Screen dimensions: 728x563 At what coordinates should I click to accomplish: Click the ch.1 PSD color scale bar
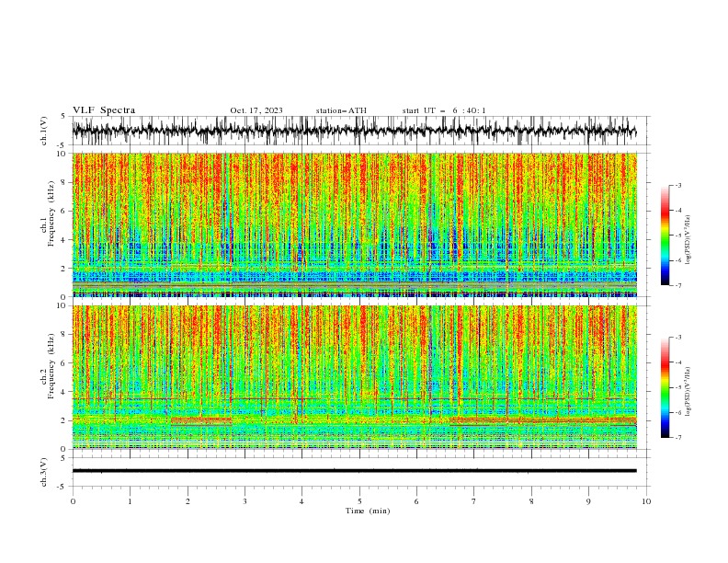click(665, 236)
